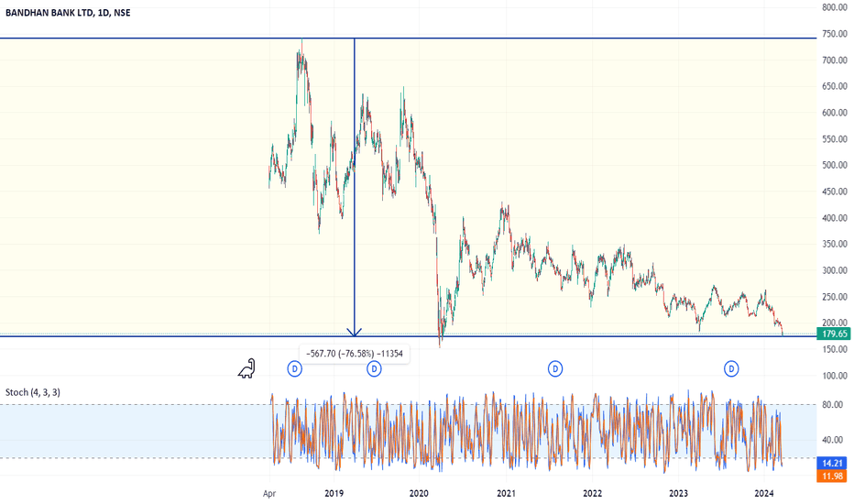The height and width of the screenshot is (504, 854).
Task: Click the 80.00 stochastic axis label
Action: [x=832, y=404]
